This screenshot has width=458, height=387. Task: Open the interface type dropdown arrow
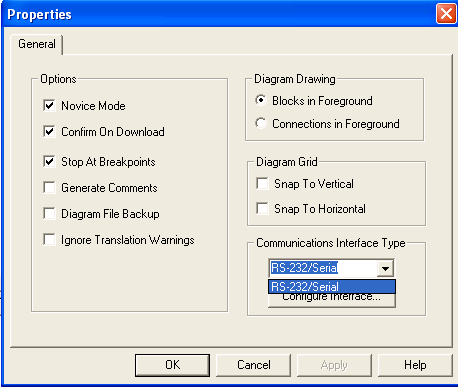(385, 268)
